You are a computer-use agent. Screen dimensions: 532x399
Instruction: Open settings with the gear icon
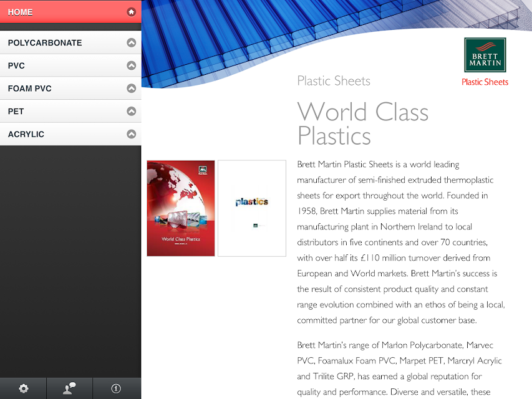[x=23, y=388]
